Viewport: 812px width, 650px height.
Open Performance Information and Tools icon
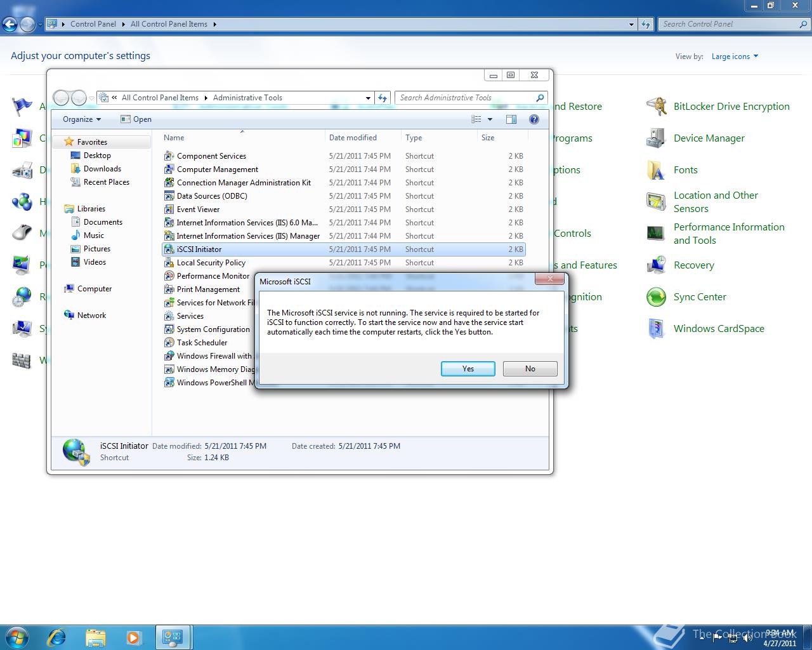pyautogui.click(x=656, y=234)
